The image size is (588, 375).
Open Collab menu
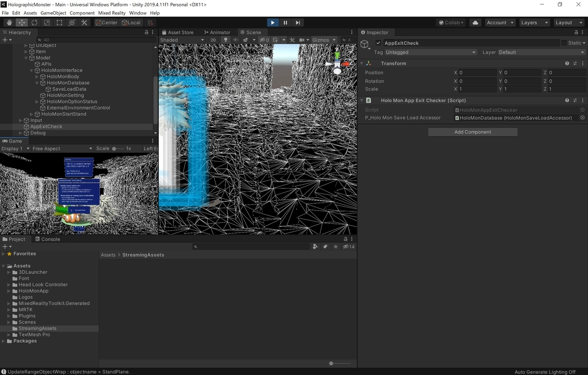451,23
